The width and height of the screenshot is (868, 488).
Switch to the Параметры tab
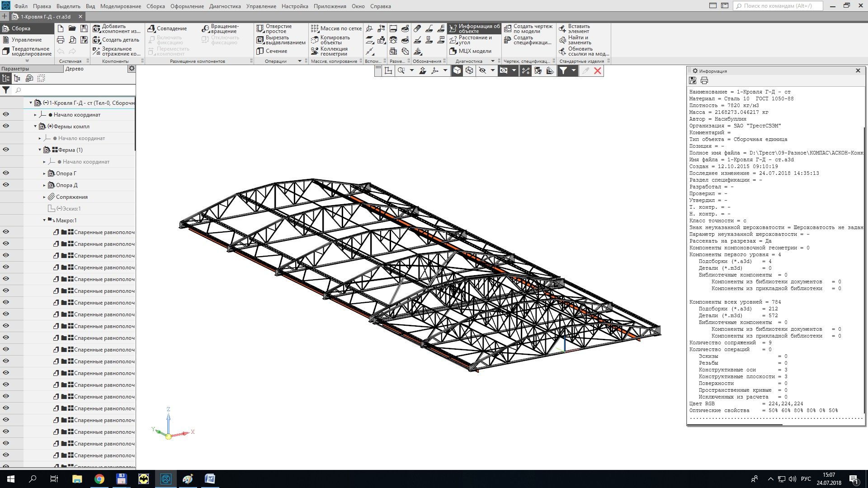15,69
